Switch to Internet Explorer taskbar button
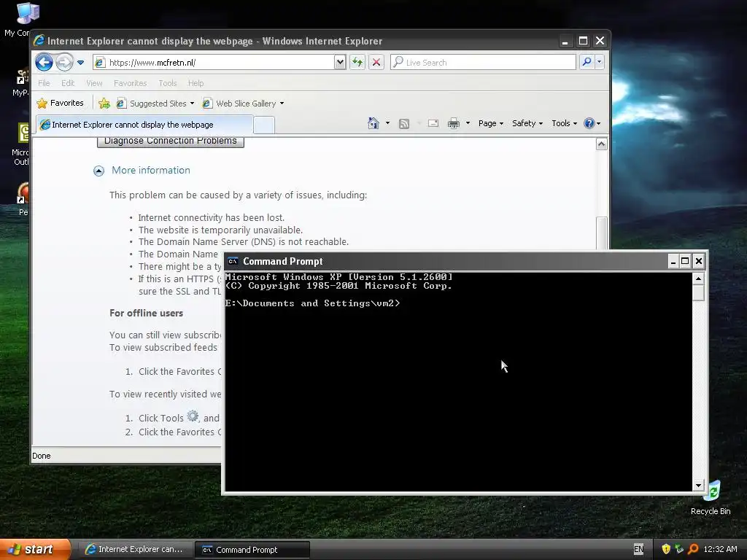Viewport: 747px width, 560px height. pyautogui.click(x=135, y=550)
